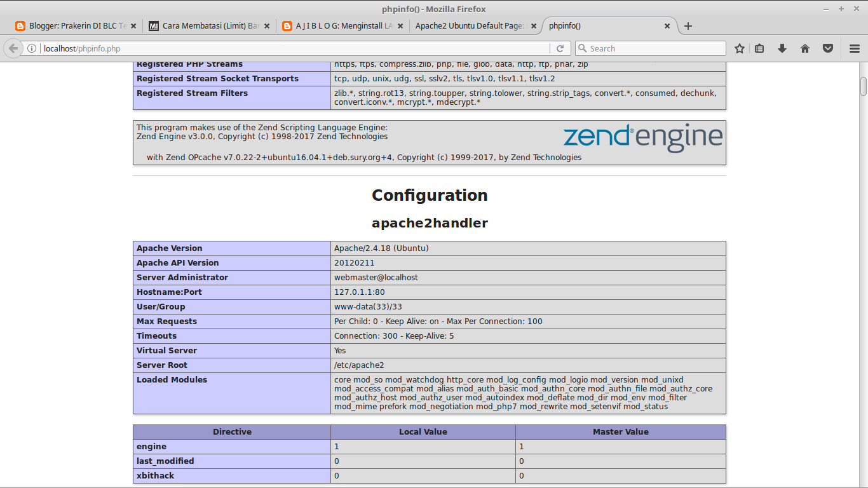
Task: Close the Apache2 Ubuntu Default Page tab
Action: (x=534, y=26)
